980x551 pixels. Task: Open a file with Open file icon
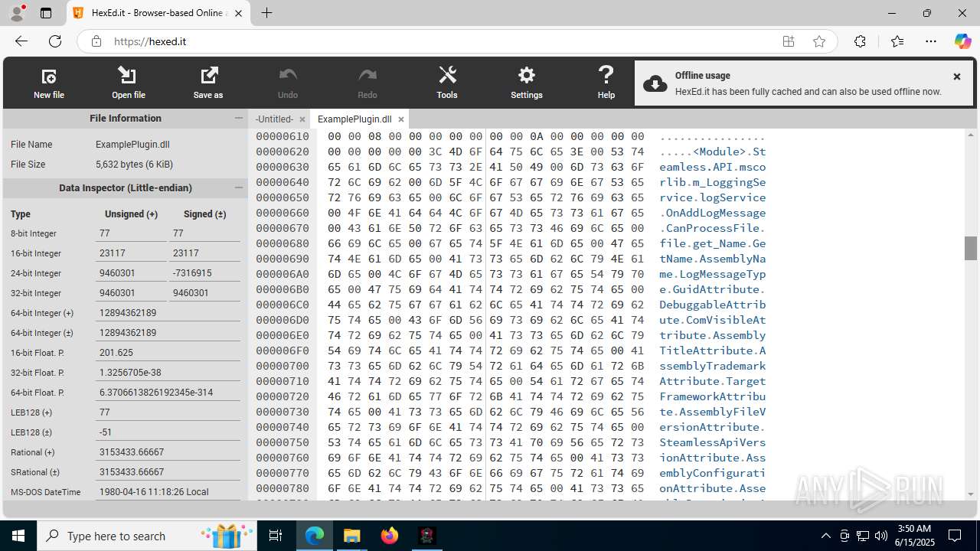[128, 83]
